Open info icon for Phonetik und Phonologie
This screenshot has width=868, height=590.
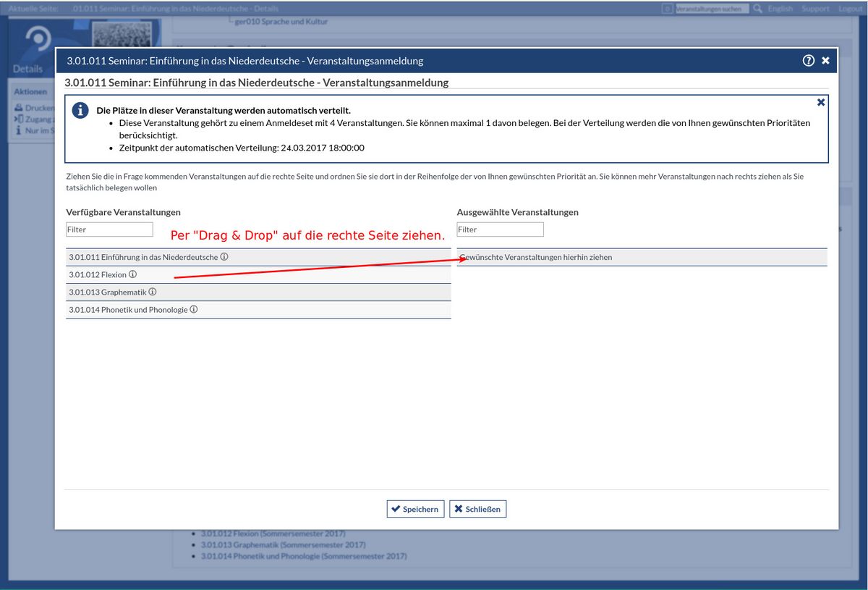[x=194, y=309]
